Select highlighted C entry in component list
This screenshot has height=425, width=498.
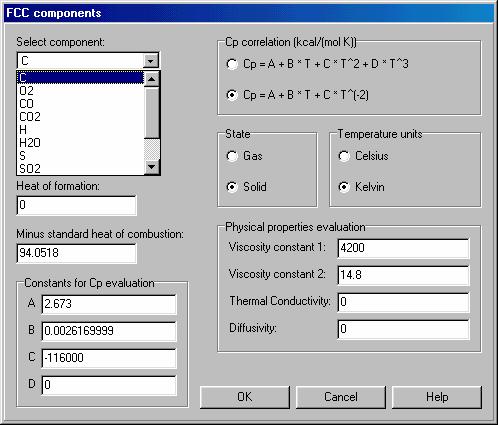(81, 78)
